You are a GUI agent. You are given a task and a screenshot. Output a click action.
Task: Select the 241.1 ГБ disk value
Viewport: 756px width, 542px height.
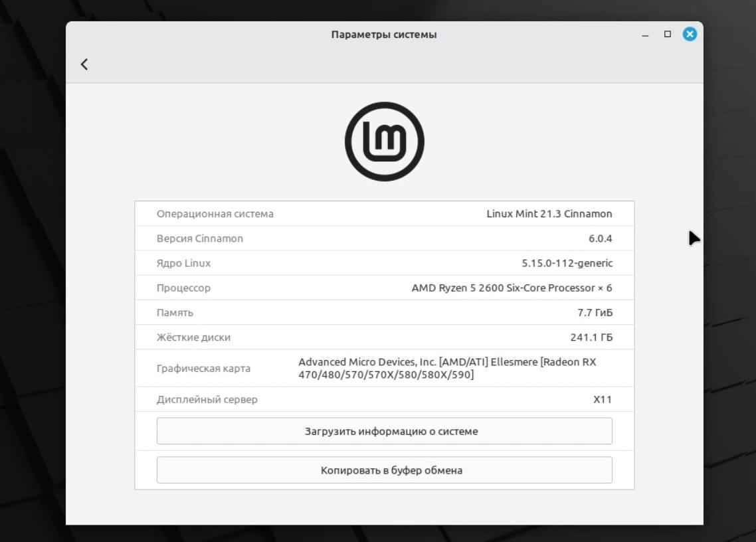tap(591, 337)
